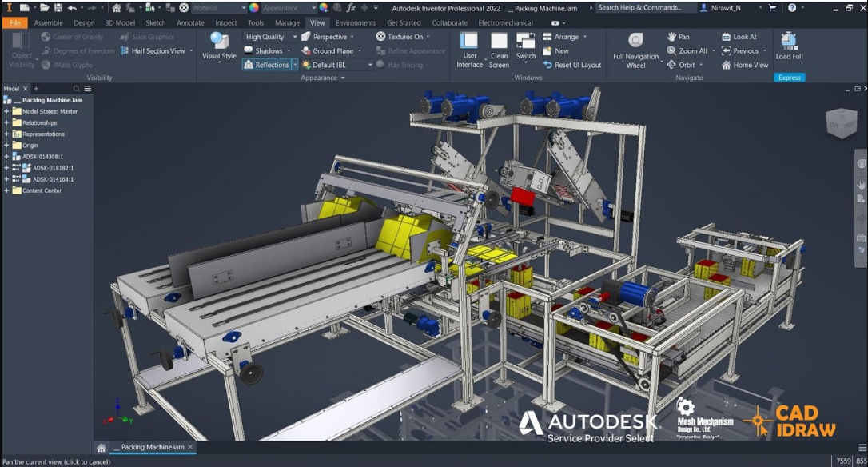Switch to the Environments ribbon tab
The image size is (868, 467).
click(356, 22)
